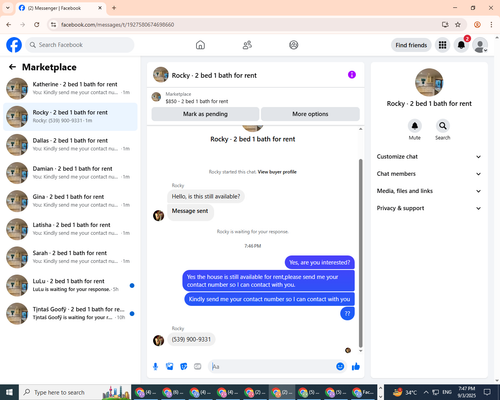The image size is (500, 400).
Task: Open Dallas's conversation in the list
Action: point(70,145)
